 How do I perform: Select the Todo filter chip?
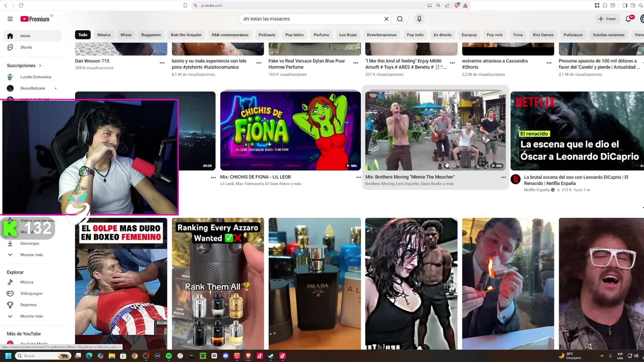point(83,35)
